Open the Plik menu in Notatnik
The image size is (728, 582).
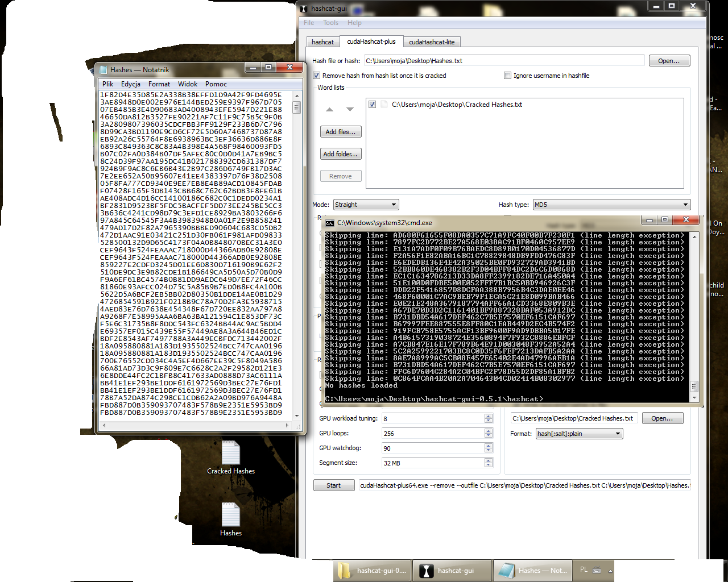(x=108, y=84)
